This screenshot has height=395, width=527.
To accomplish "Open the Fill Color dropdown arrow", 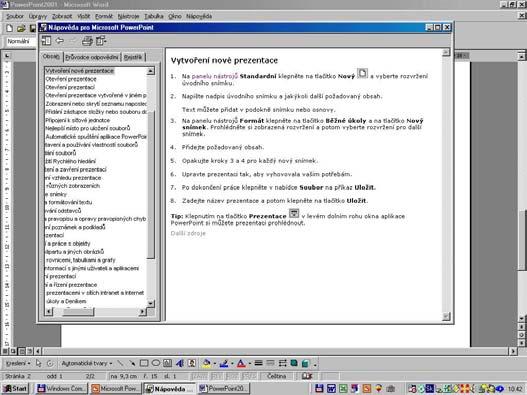I will [x=214, y=363].
